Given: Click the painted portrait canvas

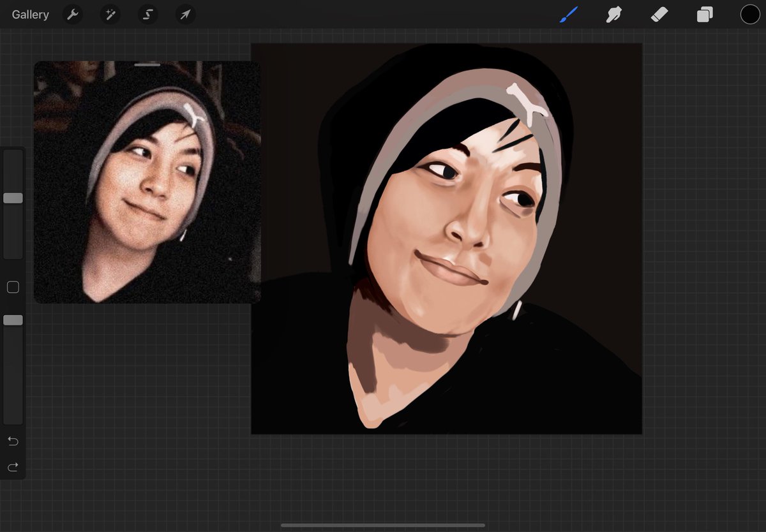Looking at the screenshot, I should [447, 239].
